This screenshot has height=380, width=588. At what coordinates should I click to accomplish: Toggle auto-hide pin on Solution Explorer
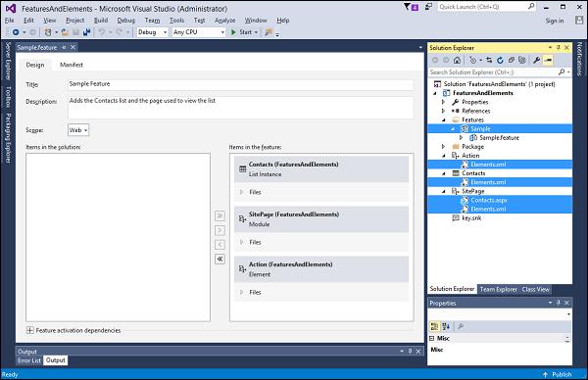pos(559,48)
